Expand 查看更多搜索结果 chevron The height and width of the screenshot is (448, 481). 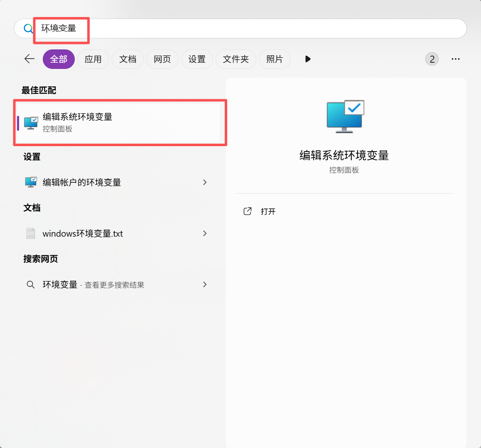click(x=204, y=284)
